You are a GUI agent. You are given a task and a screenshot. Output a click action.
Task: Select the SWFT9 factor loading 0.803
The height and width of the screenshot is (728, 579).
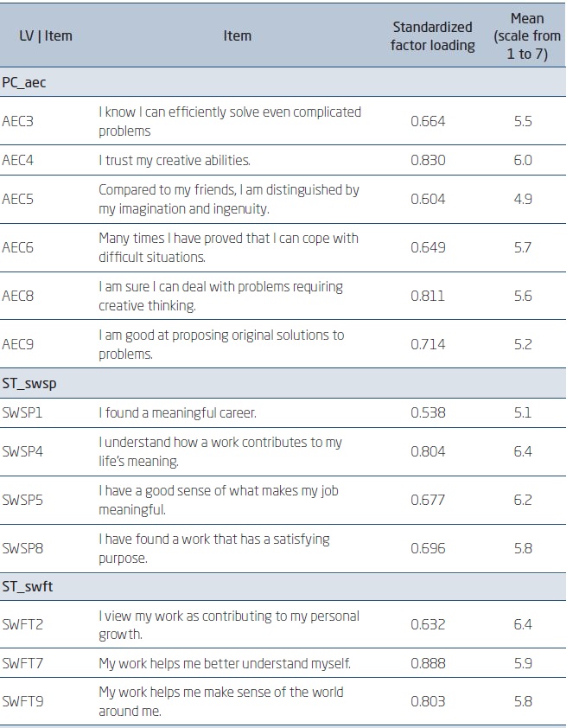428,702
